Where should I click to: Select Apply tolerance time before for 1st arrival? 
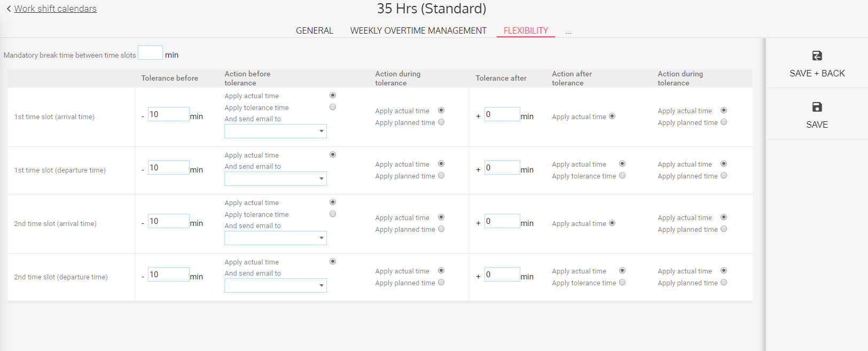(x=333, y=107)
